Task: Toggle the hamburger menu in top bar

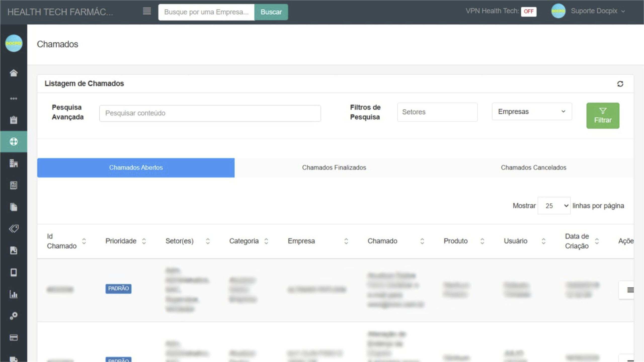Action: [x=147, y=11]
